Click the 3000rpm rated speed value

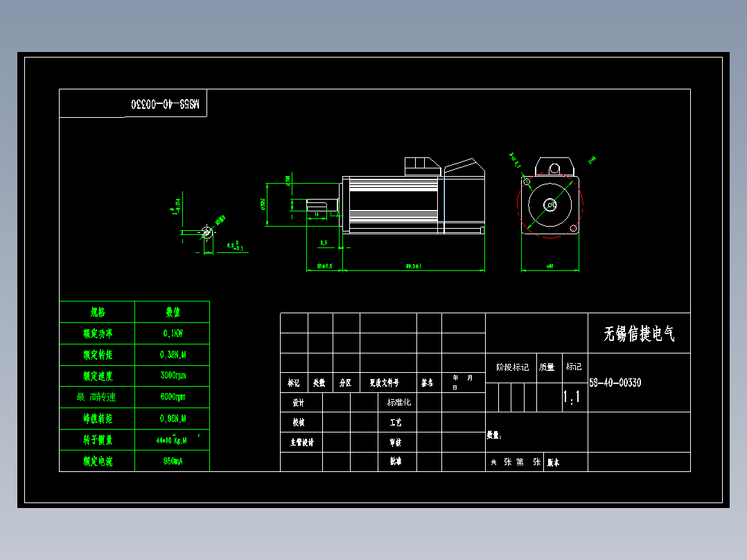(x=172, y=376)
